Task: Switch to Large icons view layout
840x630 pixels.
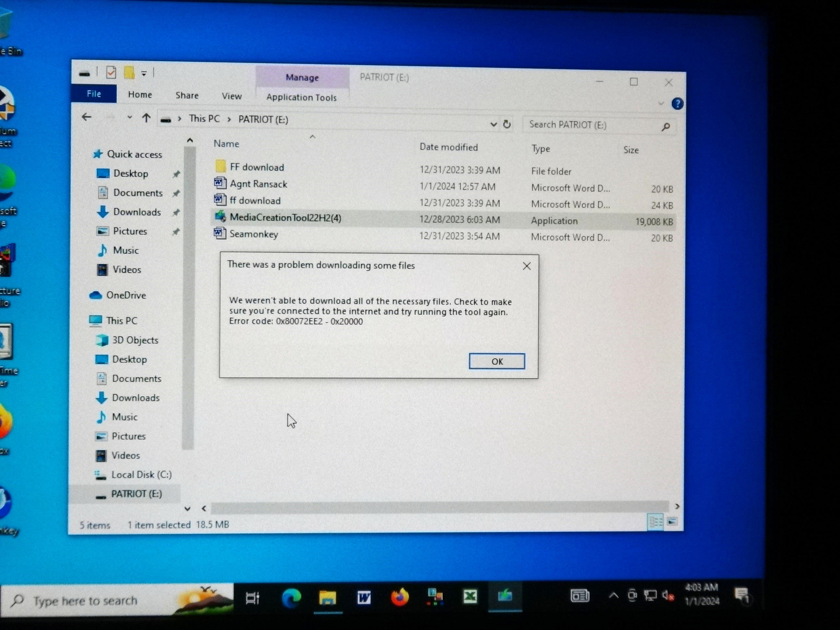Action: click(672, 521)
